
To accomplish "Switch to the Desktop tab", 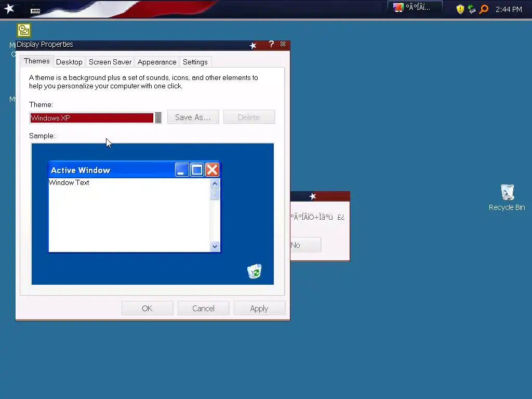I will point(69,62).
